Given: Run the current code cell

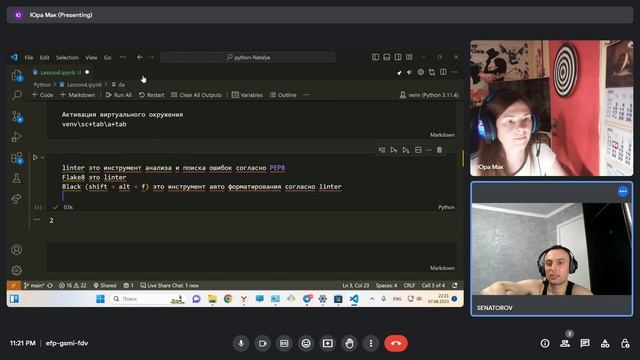Looking at the screenshot, I should 35,157.
